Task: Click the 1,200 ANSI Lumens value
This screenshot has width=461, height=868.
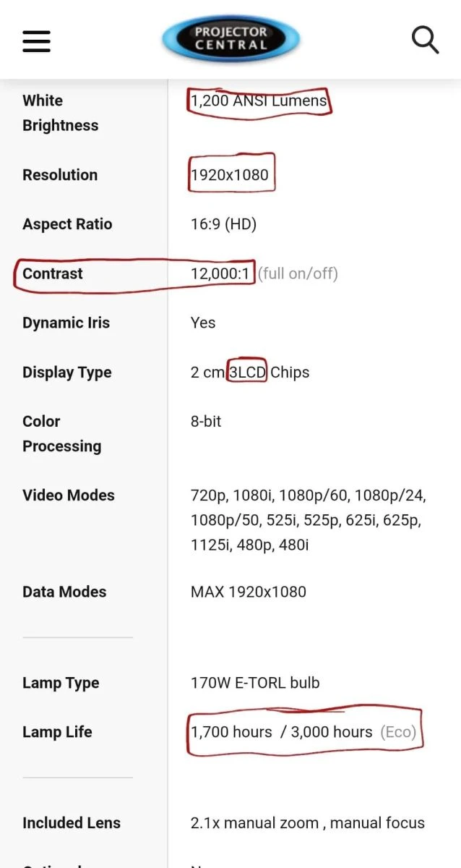Action: [259, 101]
